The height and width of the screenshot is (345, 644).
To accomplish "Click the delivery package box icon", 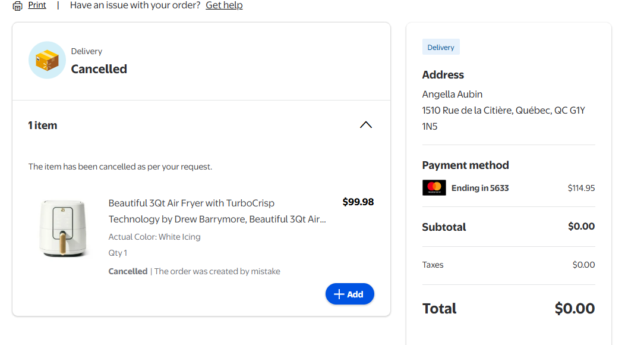I will (47, 60).
